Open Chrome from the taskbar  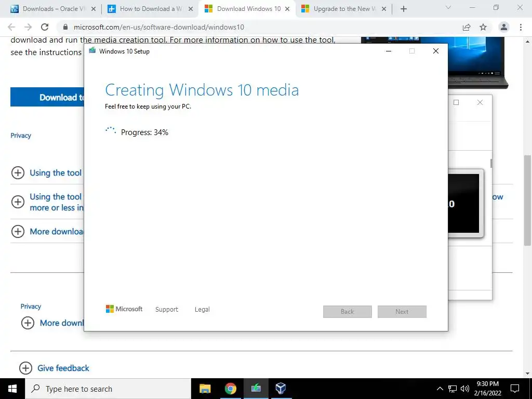point(230,389)
